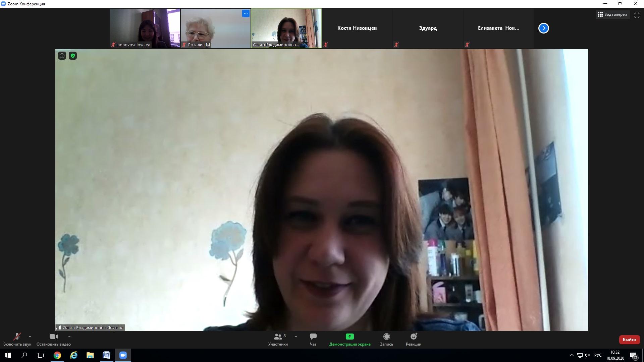This screenshot has width=644, height=362.
Task: Start recording with Запись button
Action: click(386, 339)
